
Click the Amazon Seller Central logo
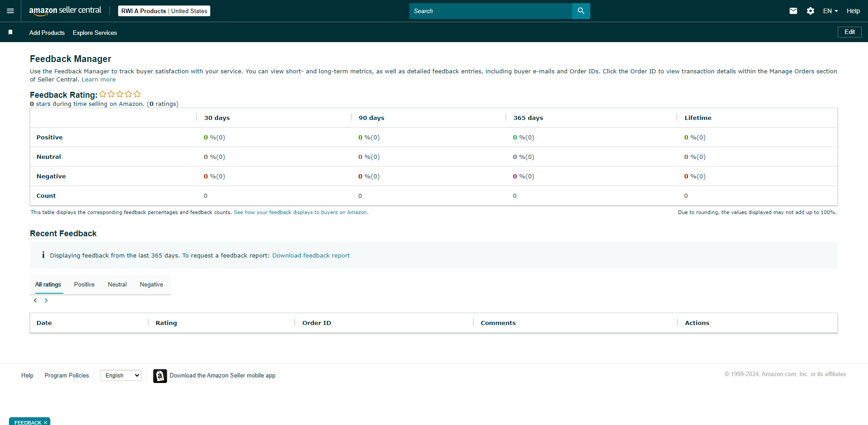coord(65,11)
